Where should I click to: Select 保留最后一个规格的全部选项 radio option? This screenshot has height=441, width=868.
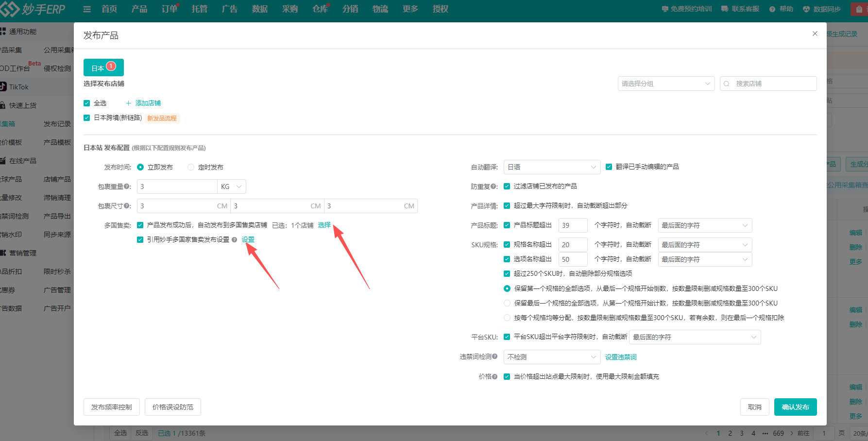(x=507, y=303)
